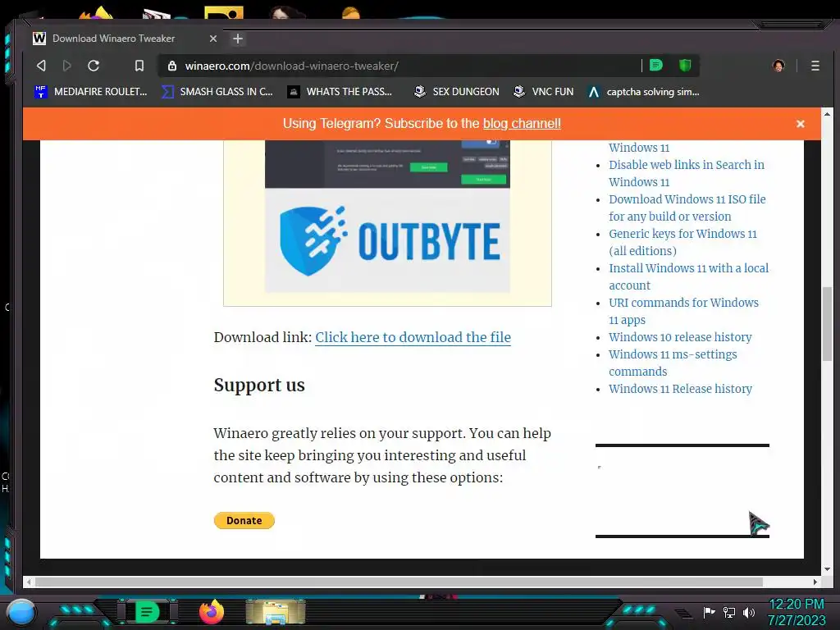Open the volume speaker tray icon
This screenshot has height=630, width=840.
pos(749,612)
